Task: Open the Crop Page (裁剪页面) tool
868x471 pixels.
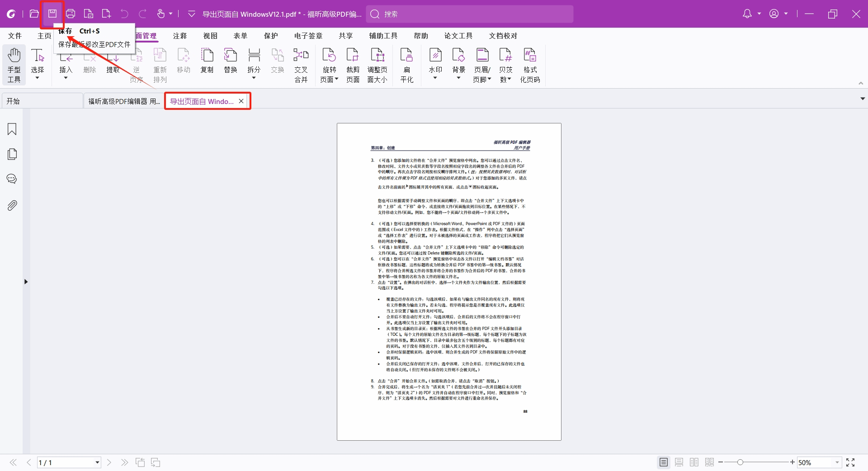Action: (x=353, y=66)
